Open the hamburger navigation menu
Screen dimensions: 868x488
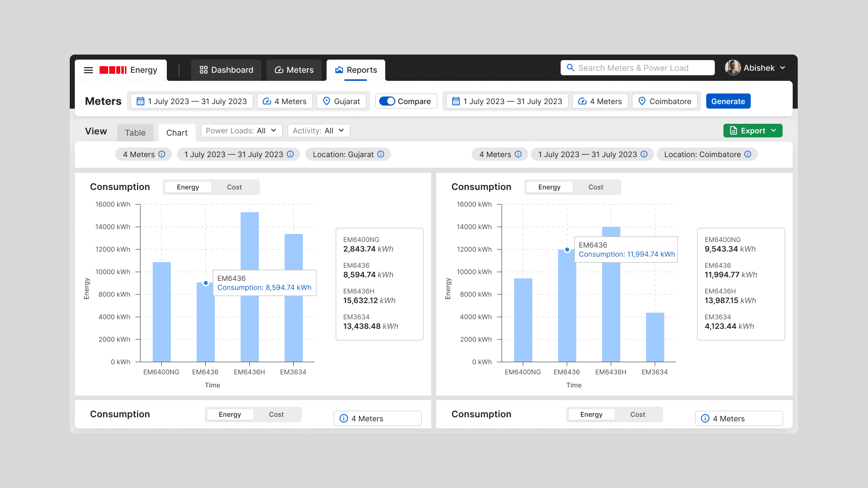tap(88, 70)
